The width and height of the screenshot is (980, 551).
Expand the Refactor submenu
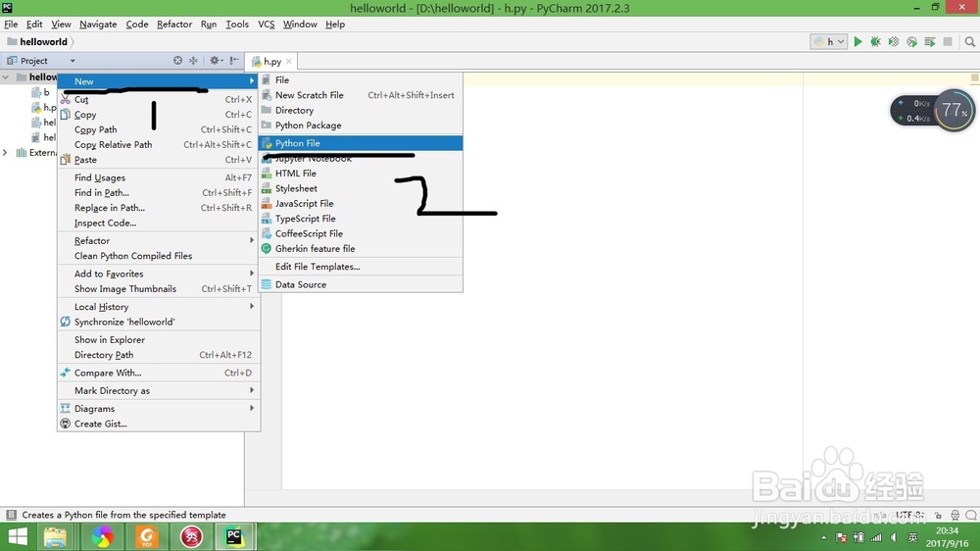(x=159, y=241)
